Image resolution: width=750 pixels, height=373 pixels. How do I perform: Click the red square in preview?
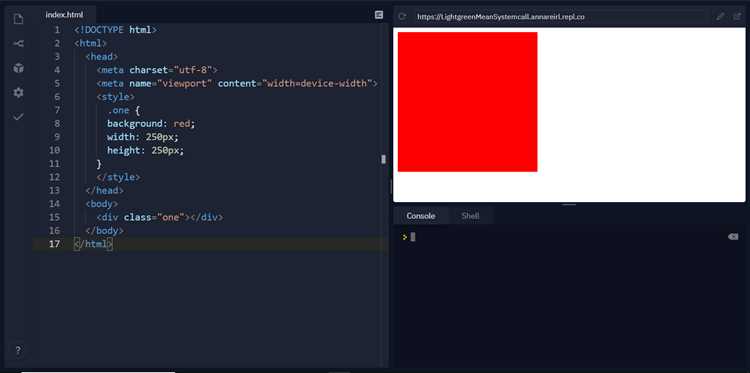467,102
